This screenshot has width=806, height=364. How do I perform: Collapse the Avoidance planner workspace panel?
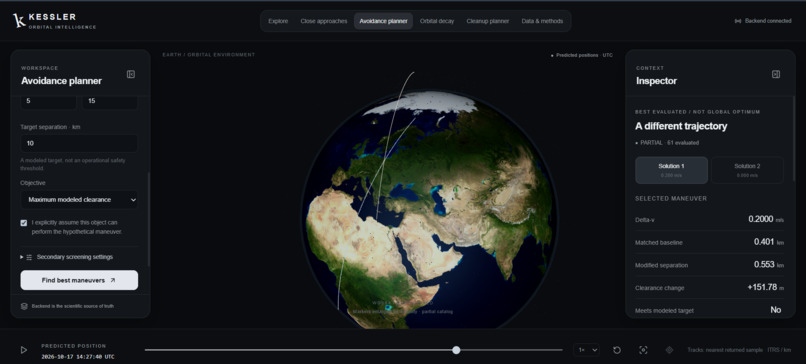[131, 75]
